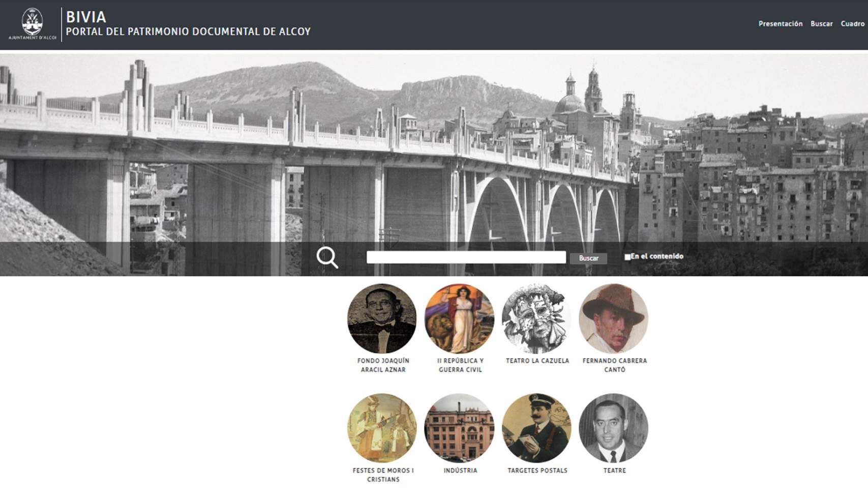Image resolution: width=868 pixels, height=488 pixels.
Task: Select the Indústria building image
Action: [459, 428]
